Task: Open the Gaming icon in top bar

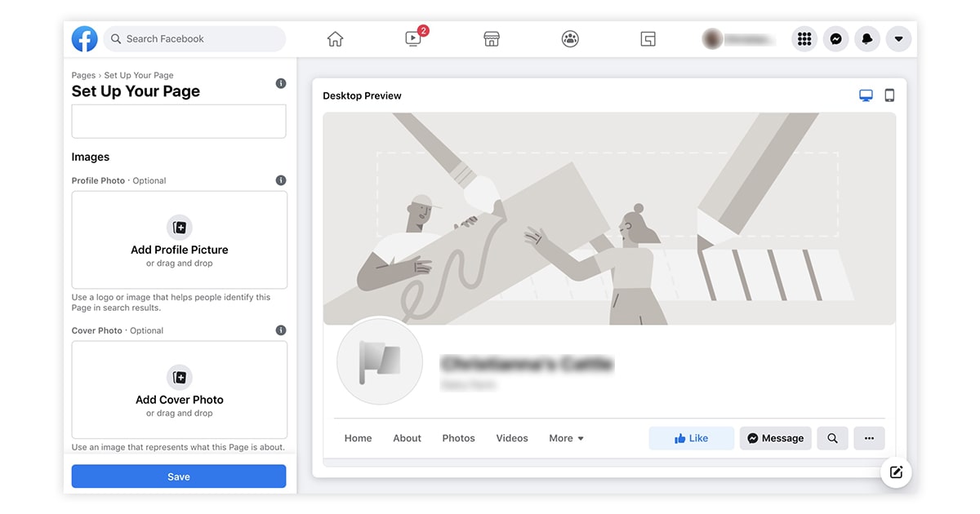Action: coord(648,39)
